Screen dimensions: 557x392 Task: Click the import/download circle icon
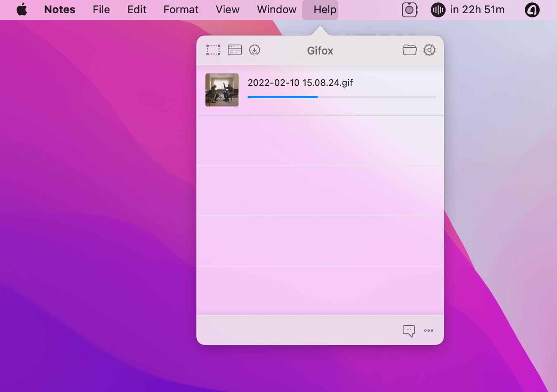pos(255,50)
